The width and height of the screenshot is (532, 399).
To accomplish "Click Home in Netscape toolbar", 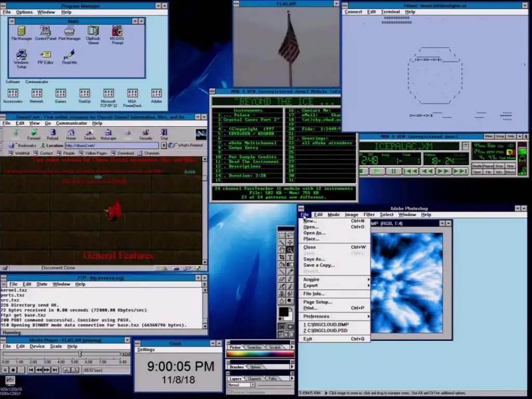I will point(71,135).
